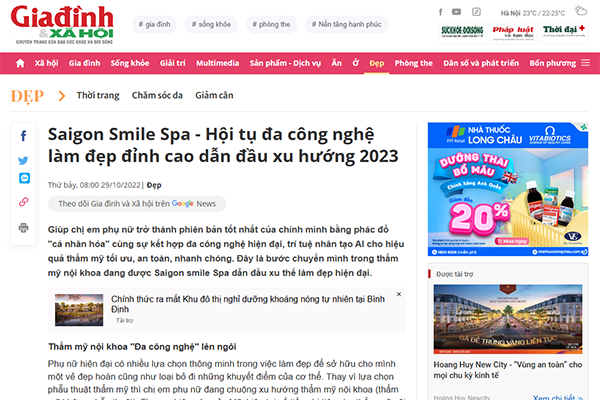
Task: Open the Multimedia menu item
Action: point(217,63)
